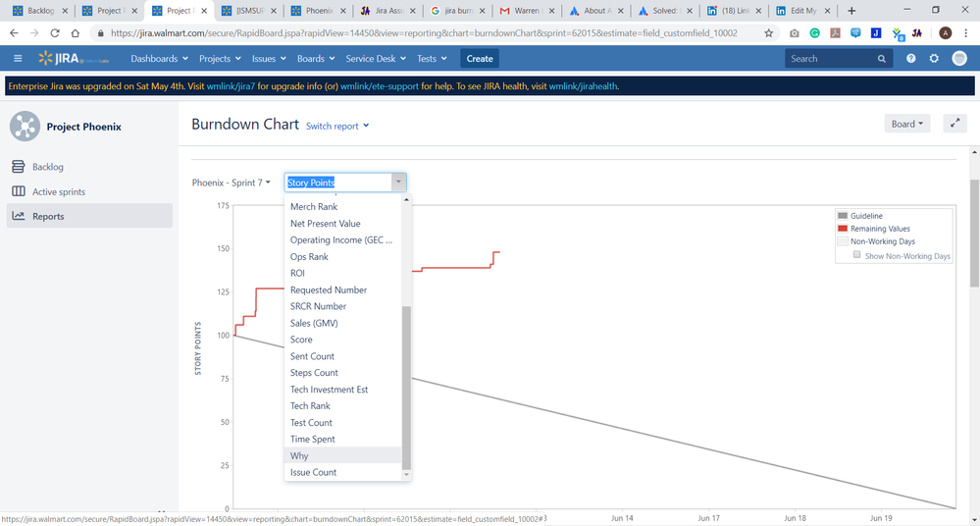The image size is (980, 526).
Task: Open the help question mark icon
Action: 910,58
